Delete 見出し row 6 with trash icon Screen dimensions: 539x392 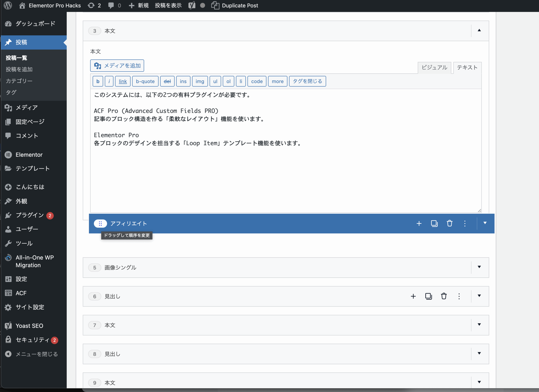pos(444,296)
